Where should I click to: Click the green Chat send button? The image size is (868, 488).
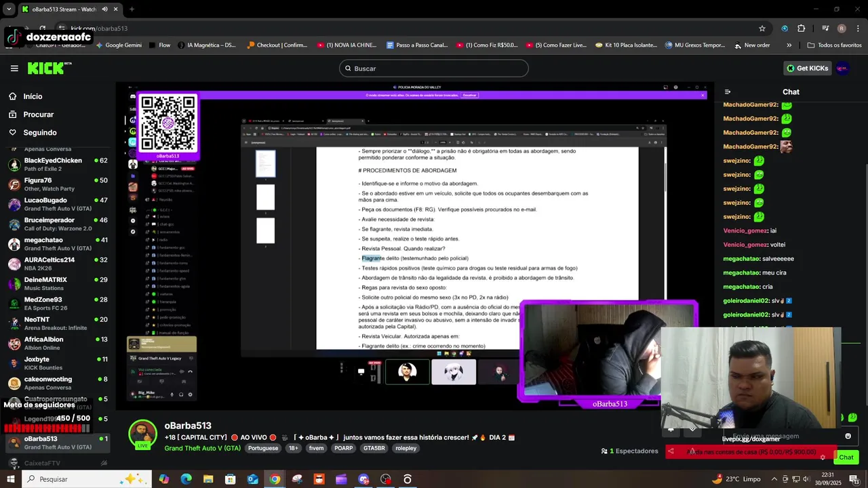tap(846, 457)
